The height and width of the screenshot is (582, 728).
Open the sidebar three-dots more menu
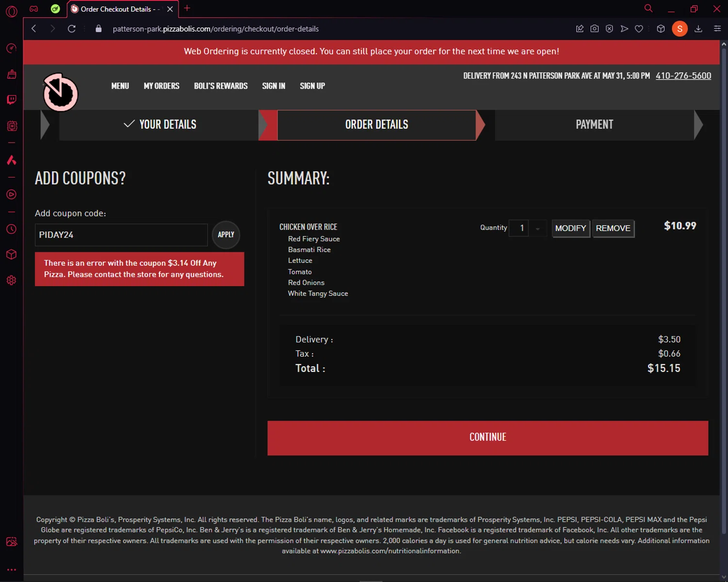click(12, 570)
